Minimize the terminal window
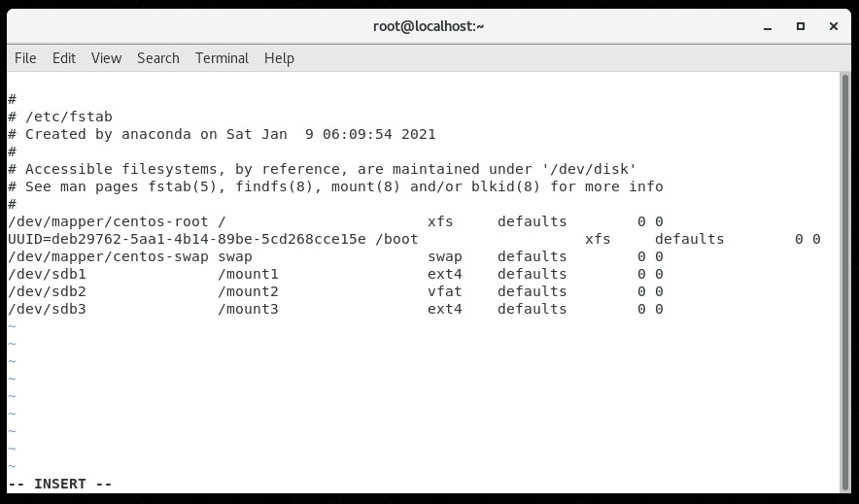Screen dimensions: 859x504 [766, 26]
